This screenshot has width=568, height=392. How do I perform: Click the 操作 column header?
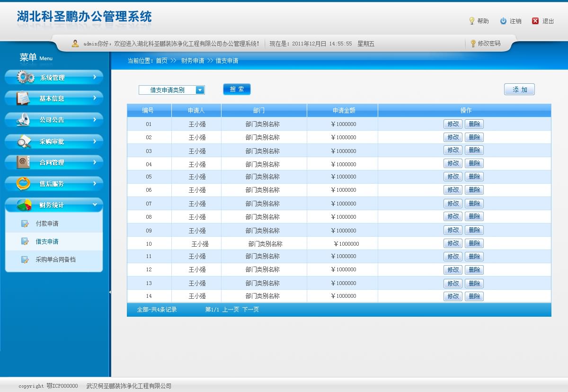[465, 110]
